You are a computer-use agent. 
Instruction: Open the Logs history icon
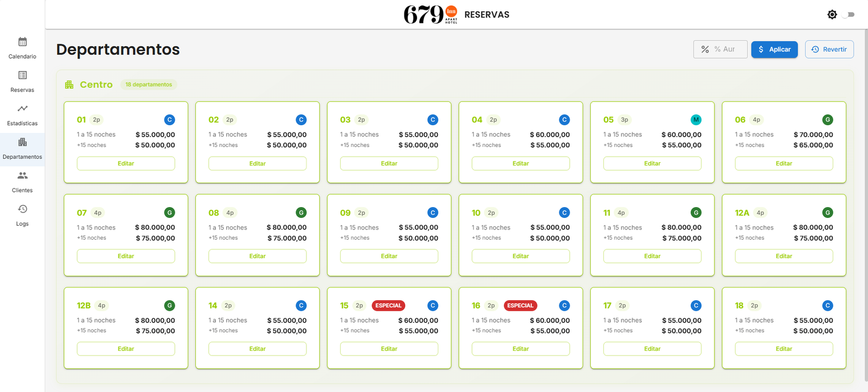point(22,209)
